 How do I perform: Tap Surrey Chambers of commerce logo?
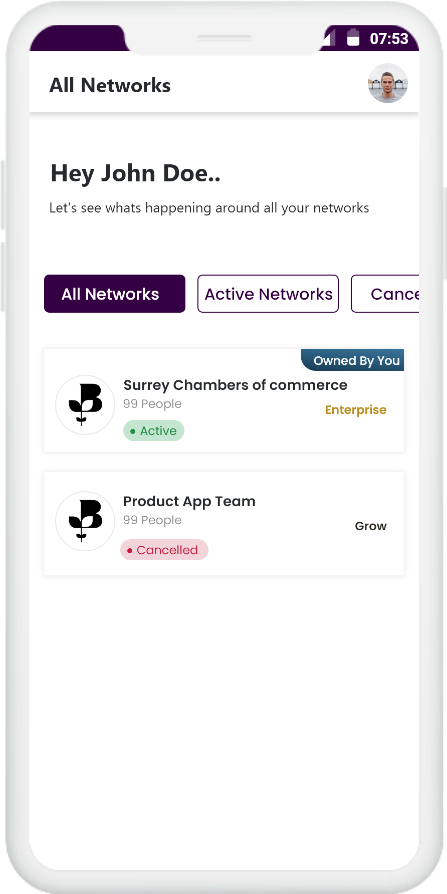85,405
